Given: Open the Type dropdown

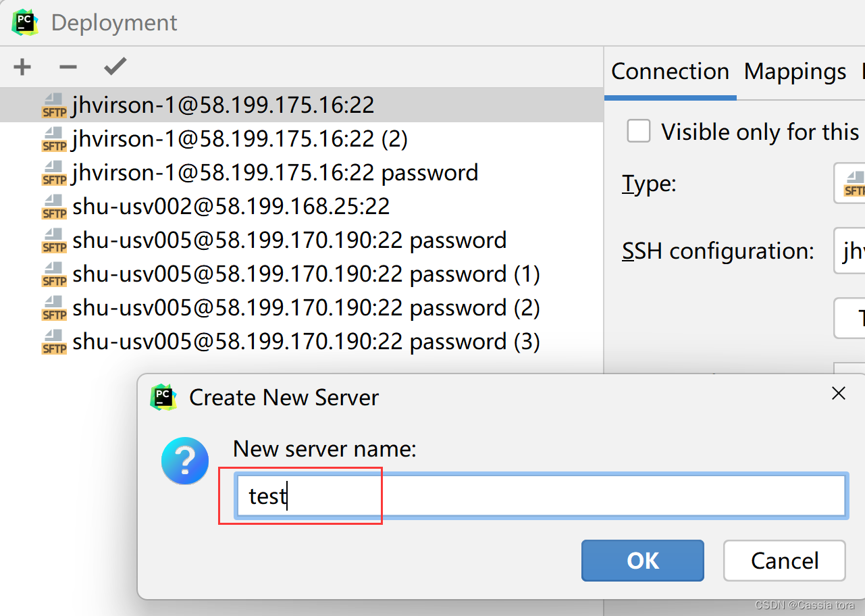Looking at the screenshot, I should pos(849,183).
